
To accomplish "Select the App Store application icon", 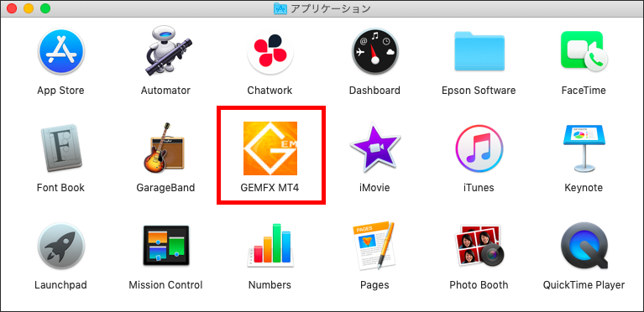I will pyautogui.click(x=60, y=51).
